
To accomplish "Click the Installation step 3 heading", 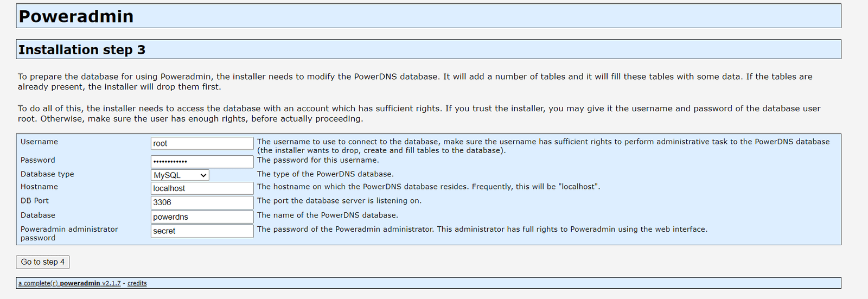I will [82, 50].
